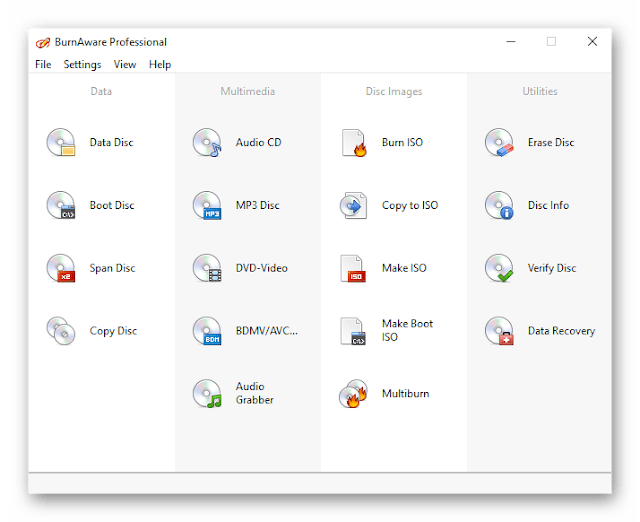Screen dimensions: 640x522
Task: Click the Boot Disc label
Action: [112, 205]
